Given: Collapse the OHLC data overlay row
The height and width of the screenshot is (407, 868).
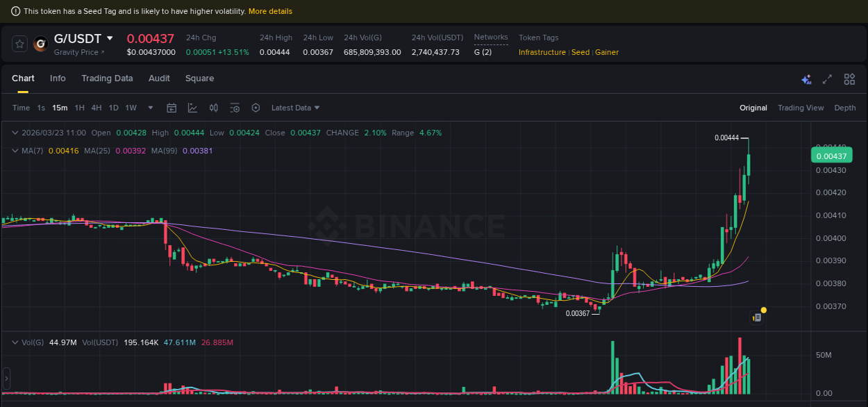Looking at the screenshot, I should coord(15,133).
